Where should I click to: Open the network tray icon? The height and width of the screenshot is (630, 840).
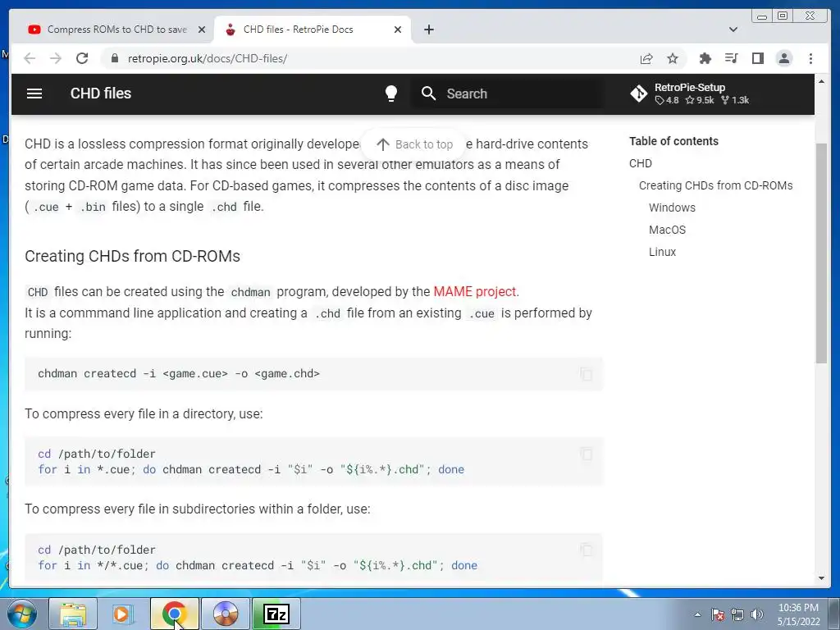point(737,614)
